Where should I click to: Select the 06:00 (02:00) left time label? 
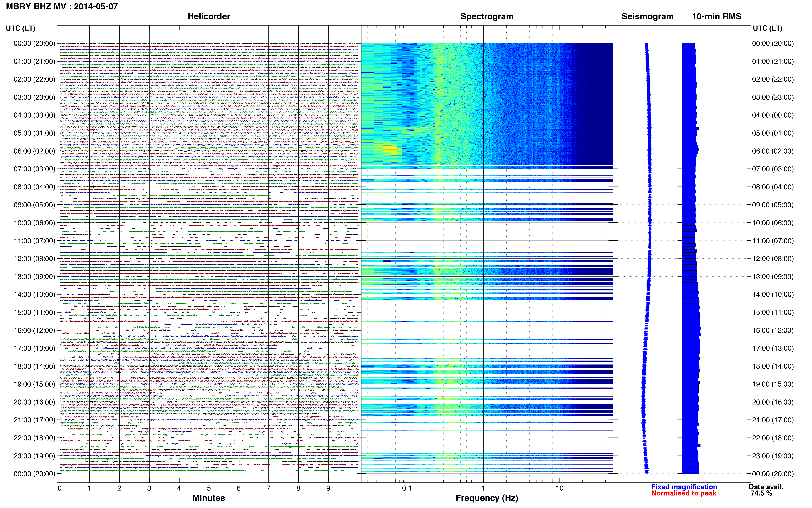point(34,151)
